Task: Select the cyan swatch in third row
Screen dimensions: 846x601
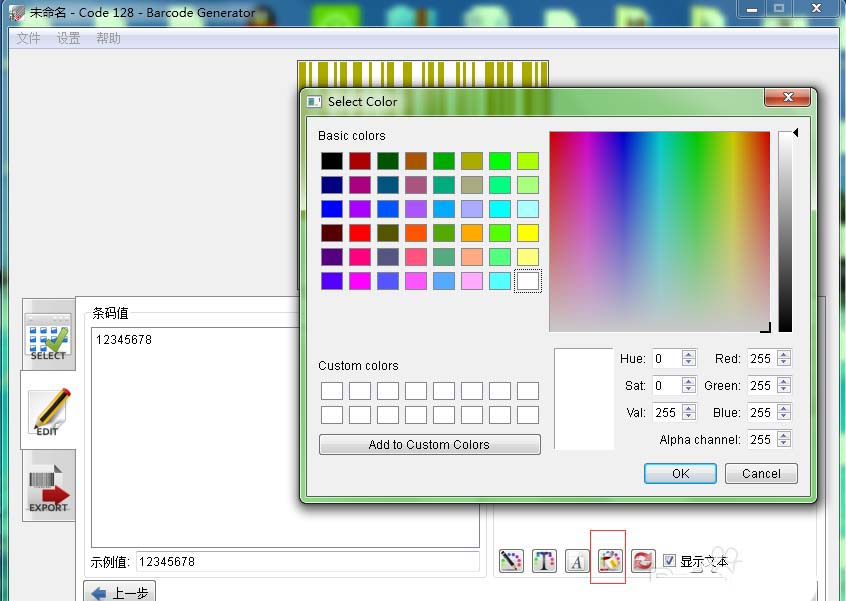Action: (500, 209)
